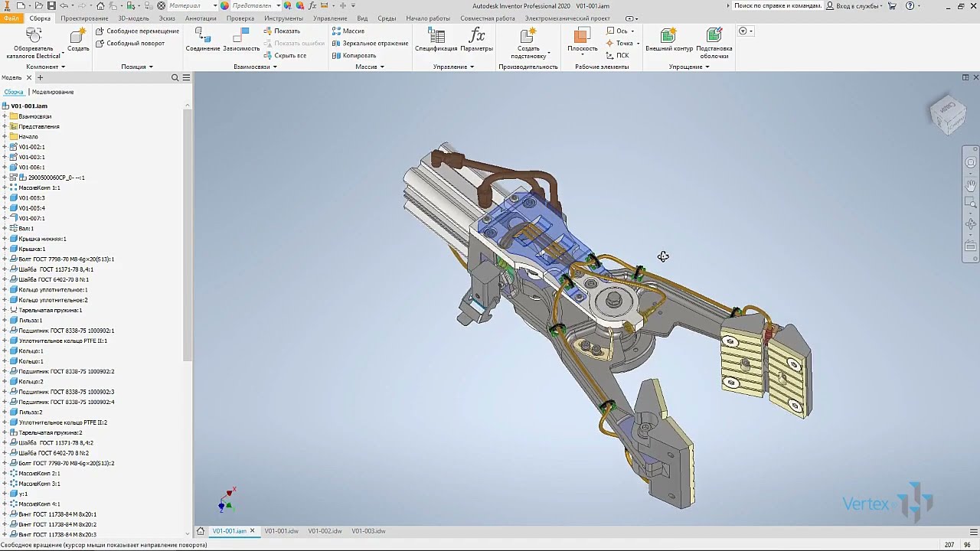The image size is (980, 551).
Task: Expand the Позиция panel dropdown
Action: coord(136,67)
